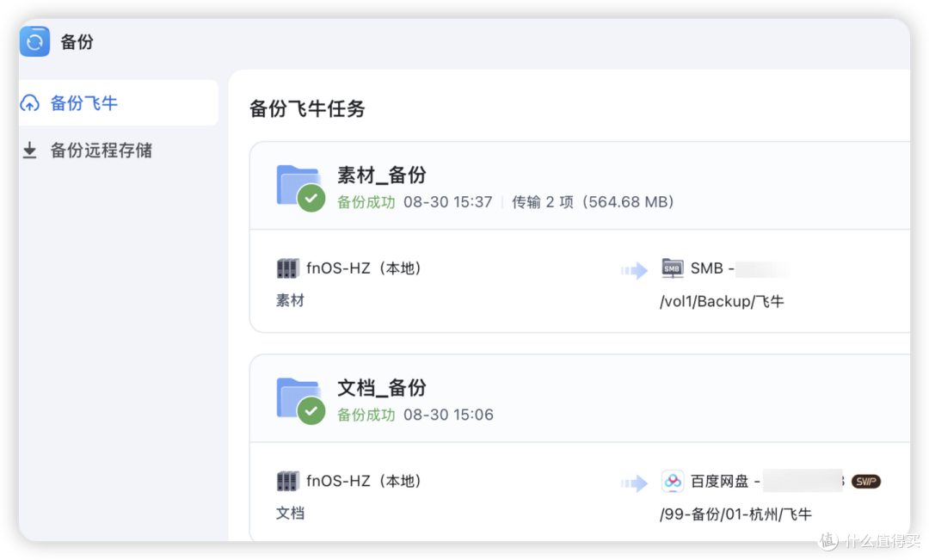Click fnOS-HZ（本地）in the 文档_备份 card

[x=364, y=481]
